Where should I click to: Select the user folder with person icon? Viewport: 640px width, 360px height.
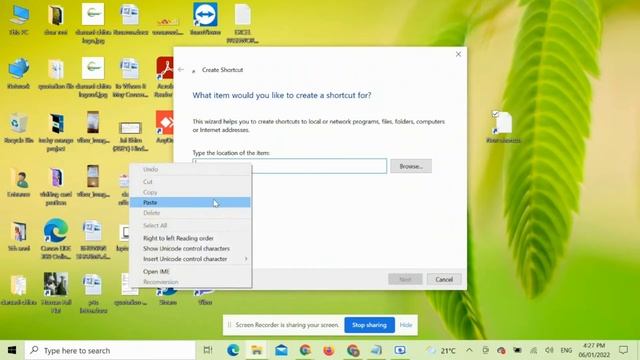click(19, 182)
